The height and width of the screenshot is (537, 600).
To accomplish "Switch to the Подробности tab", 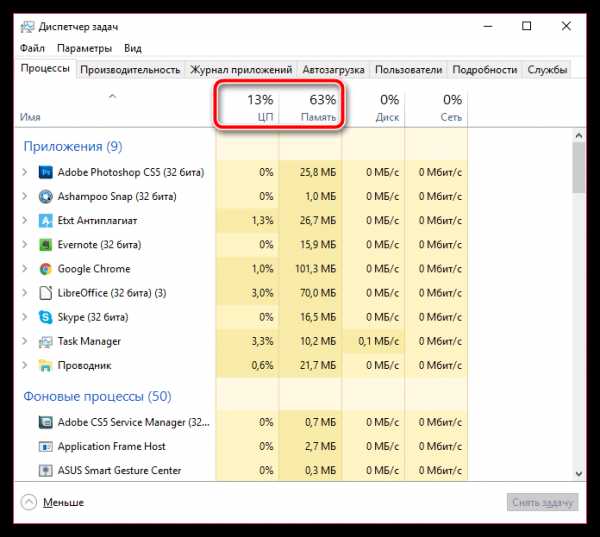I will tap(484, 70).
